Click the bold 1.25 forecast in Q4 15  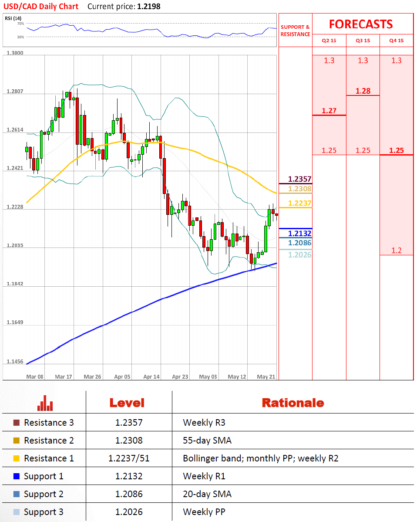tap(396, 150)
